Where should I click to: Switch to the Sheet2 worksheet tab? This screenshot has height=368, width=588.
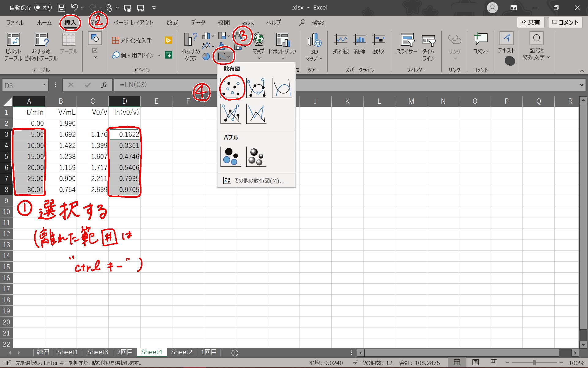[x=182, y=352]
